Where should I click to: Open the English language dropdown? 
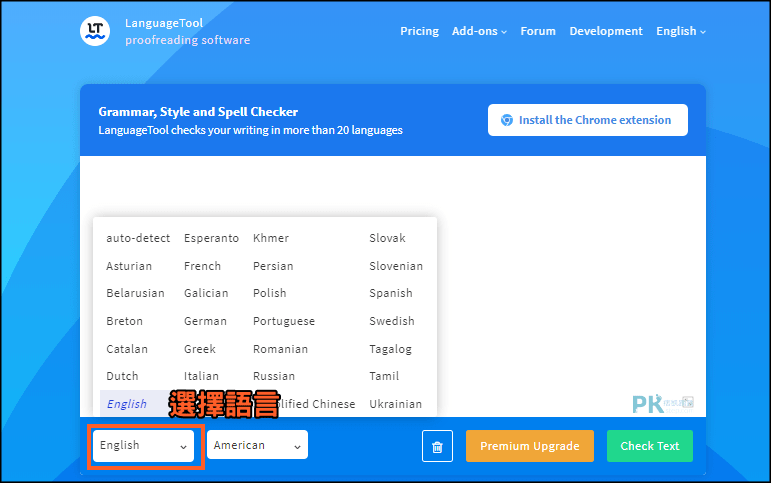pos(144,446)
